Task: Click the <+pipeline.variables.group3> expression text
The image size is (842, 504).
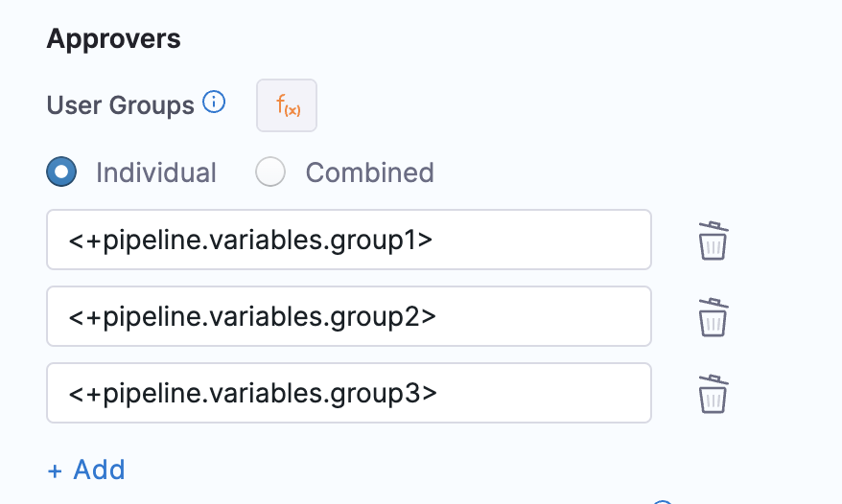Action: [252, 392]
